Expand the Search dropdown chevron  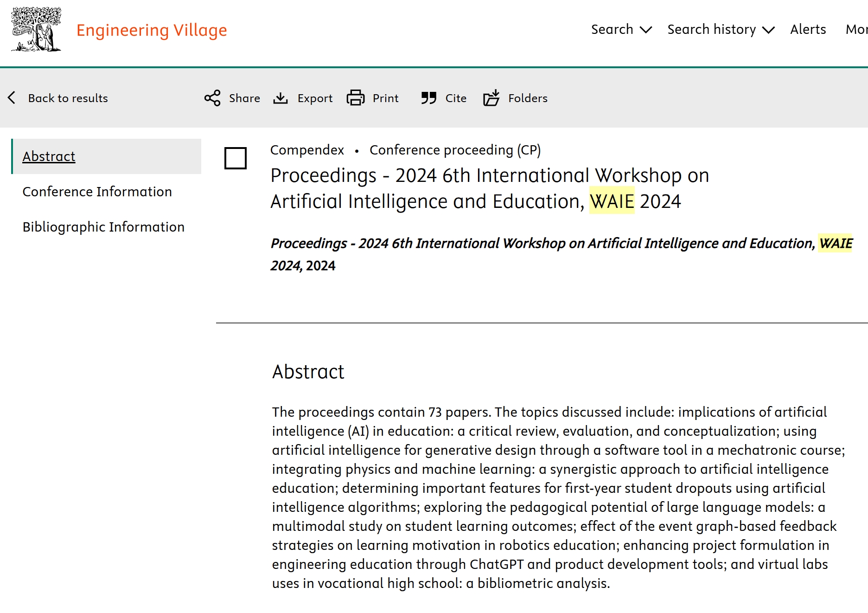click(x=646, y=30)
